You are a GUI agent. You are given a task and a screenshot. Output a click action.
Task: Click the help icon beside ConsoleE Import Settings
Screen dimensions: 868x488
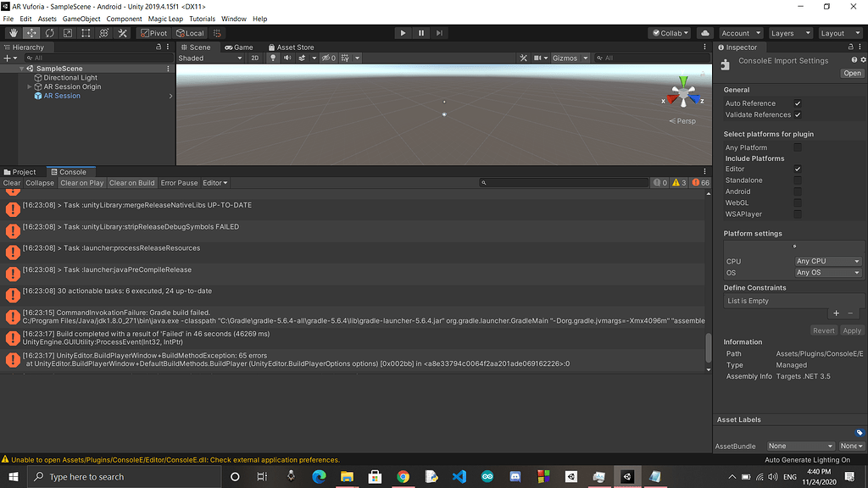(x=854, y=61)
